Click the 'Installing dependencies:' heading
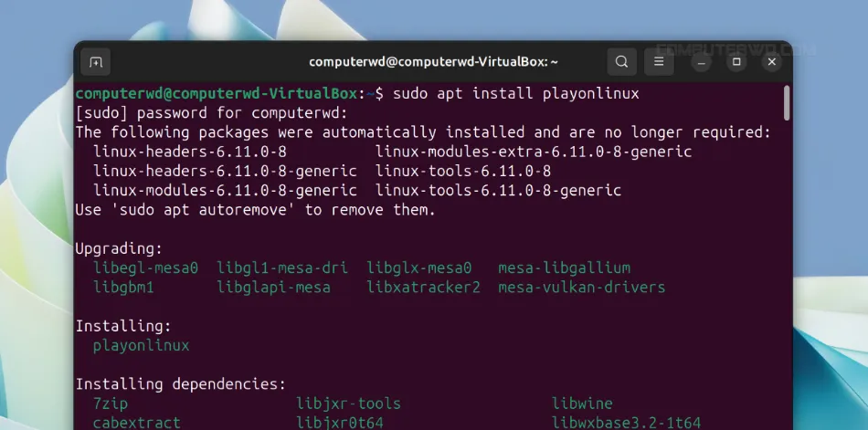This screenshot has width=868, height=430. 181,384
